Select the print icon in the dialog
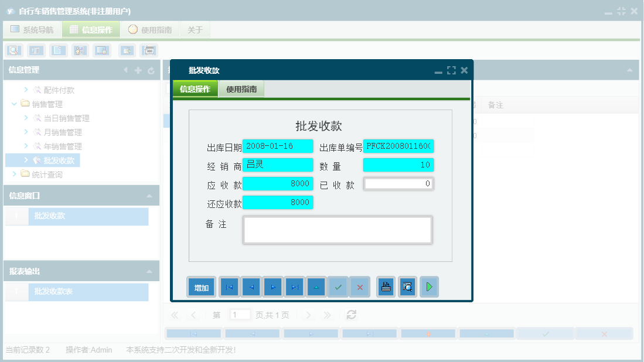The height and width of the screenshot is (362, 644). [386, 286]
